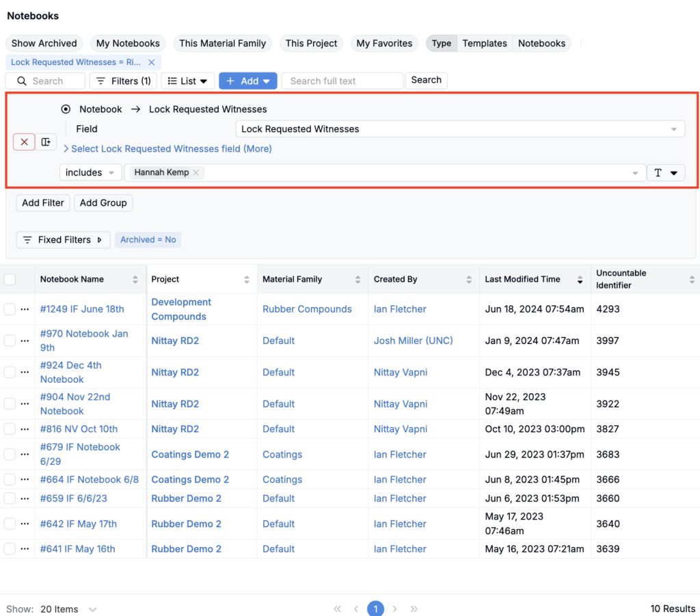Switch to the Notebooks type tab
The height and width of the screenshot is (616, 700).
tap(541, 43)
